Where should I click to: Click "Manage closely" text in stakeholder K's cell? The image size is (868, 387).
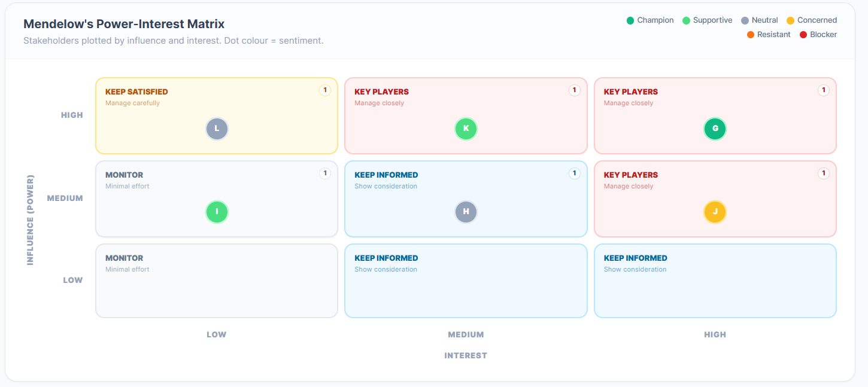point(379,103)
